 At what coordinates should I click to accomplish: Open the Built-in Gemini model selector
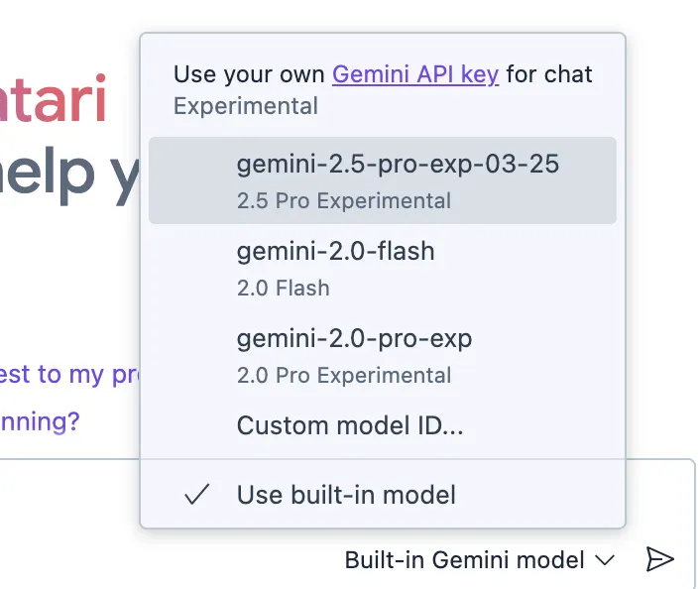click(x=464, y=560)
